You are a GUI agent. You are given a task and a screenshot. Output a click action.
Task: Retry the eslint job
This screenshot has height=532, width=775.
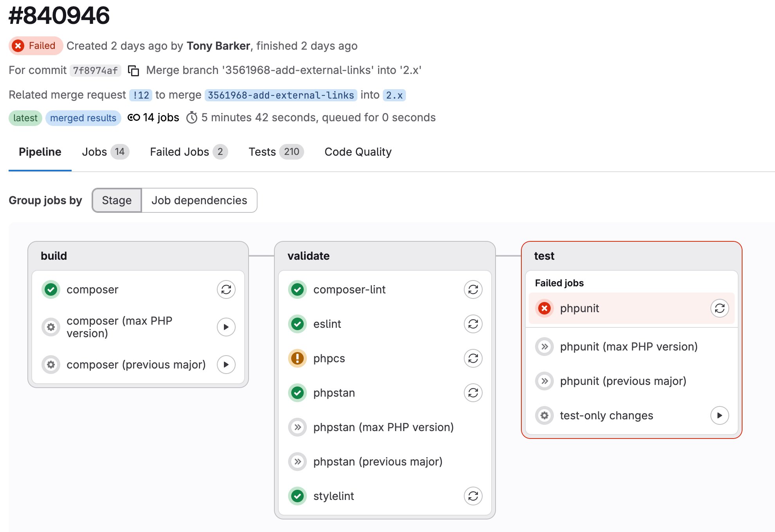coord(473,324)
